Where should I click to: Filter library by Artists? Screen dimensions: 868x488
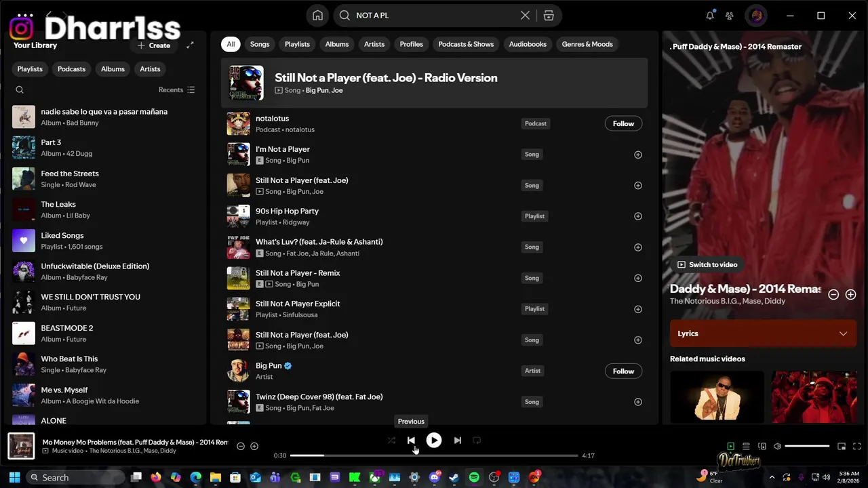pyautogui.click(x=150, y=69)
